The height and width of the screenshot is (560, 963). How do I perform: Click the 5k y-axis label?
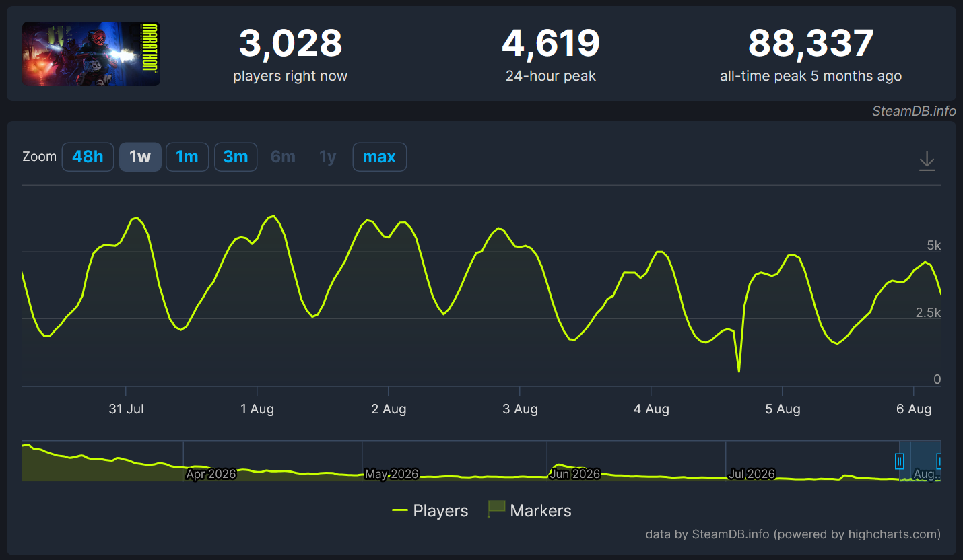pos(934,246)
